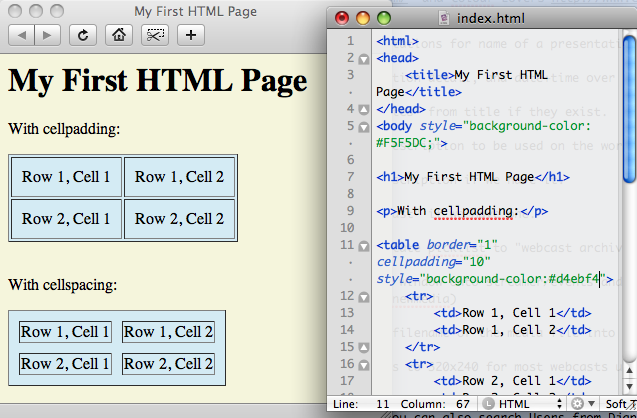637x418 pixels.
Task: Open the gear bundle menu in status bar
Action: (x=583, y=404)
